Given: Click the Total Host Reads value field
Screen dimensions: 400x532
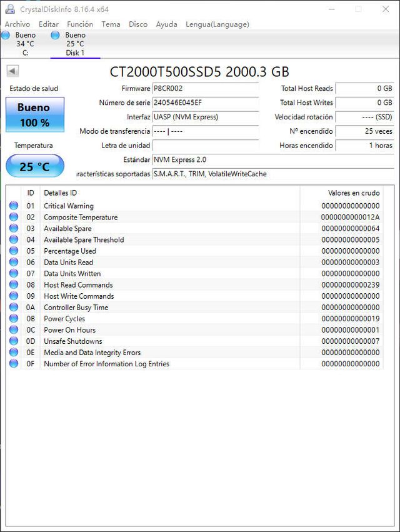Looking at the screenshot, I should (x=365, y=89).
